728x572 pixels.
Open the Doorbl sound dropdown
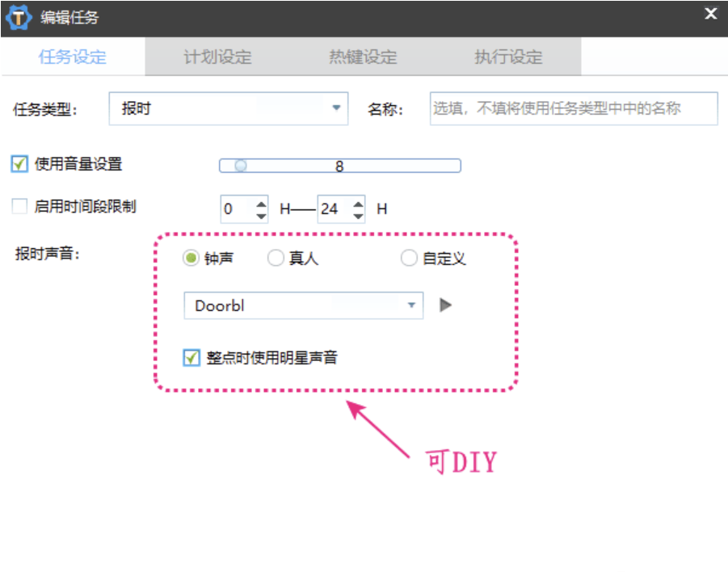point(413,305)
